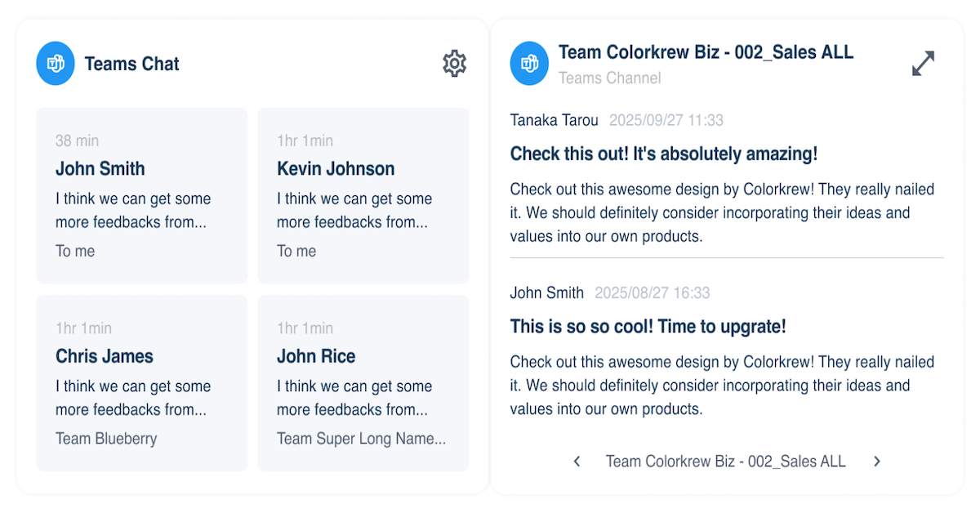Click the channel title in the right widget header

coord(706,52)
